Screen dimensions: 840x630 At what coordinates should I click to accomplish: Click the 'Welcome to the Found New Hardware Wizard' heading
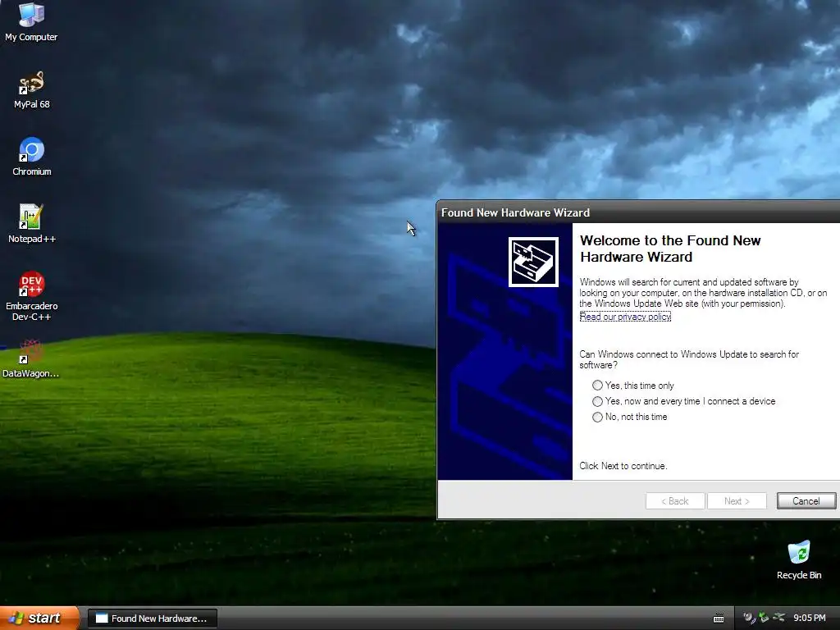[x=670, y=249]
